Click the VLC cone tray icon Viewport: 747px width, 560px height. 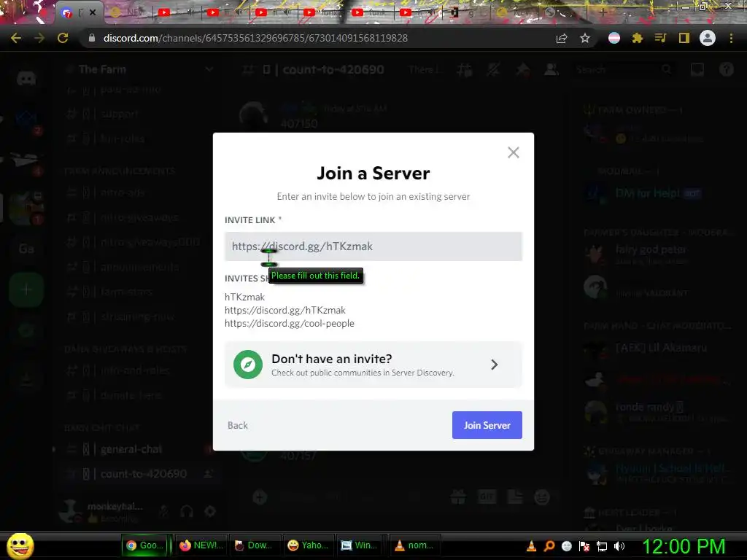(x=531, y=546)
